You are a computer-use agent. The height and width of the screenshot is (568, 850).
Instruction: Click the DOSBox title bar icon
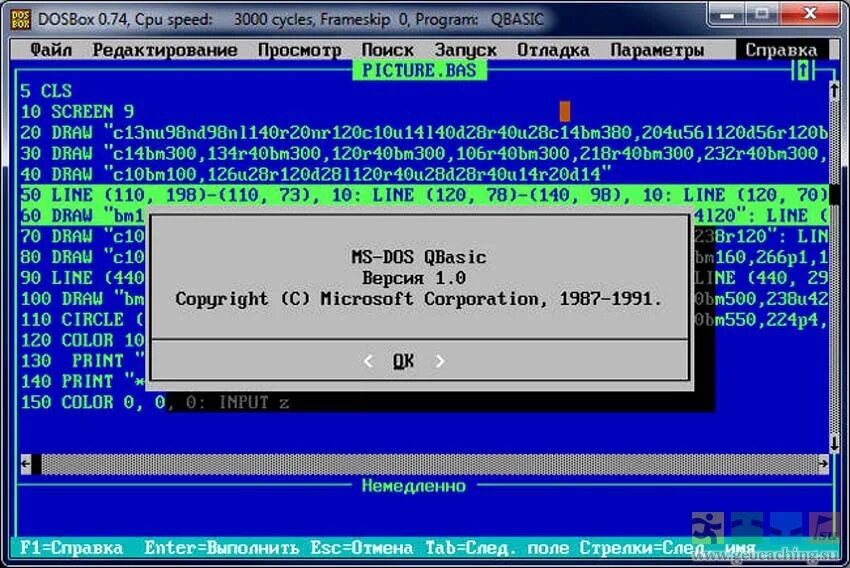[x=21, y=20]
